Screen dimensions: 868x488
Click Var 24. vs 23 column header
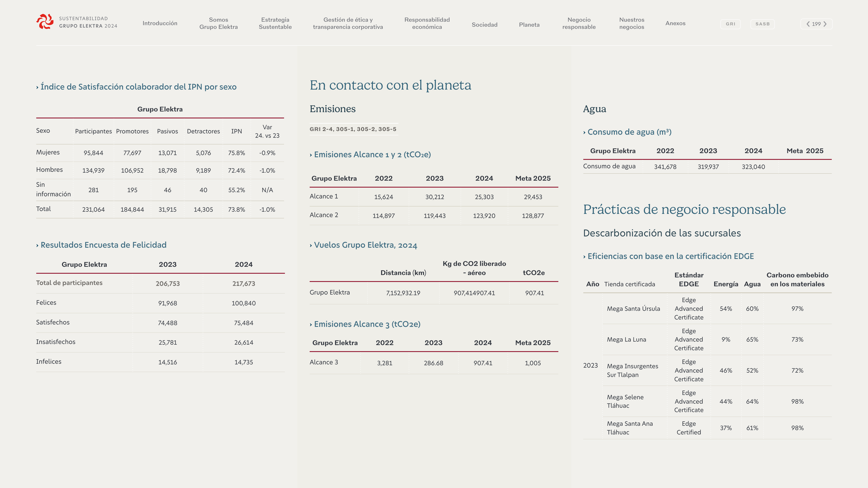click(267, 131)
